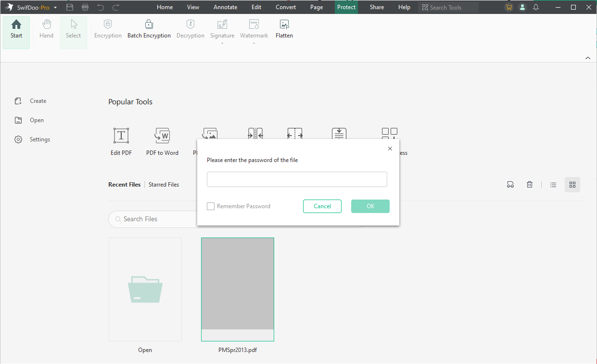Click the Batch Encryption tool icon
Image resolution: width=597 pixels, height=364 pixels.
point(149,25)
